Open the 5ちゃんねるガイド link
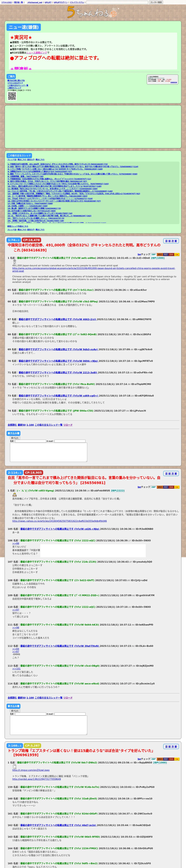 [x=15, y=83]
